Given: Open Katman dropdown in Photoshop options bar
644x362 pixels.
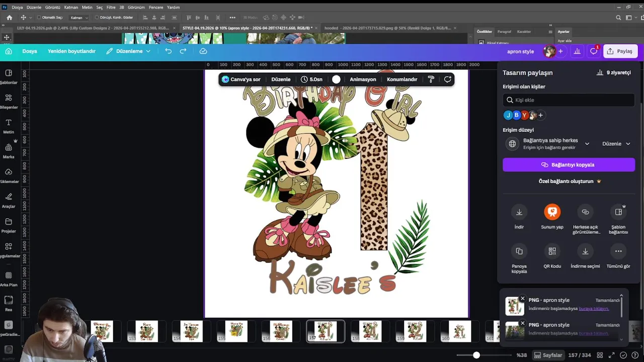Looking at the screenshot, I should pyautogui.click(x=79, y=18).
